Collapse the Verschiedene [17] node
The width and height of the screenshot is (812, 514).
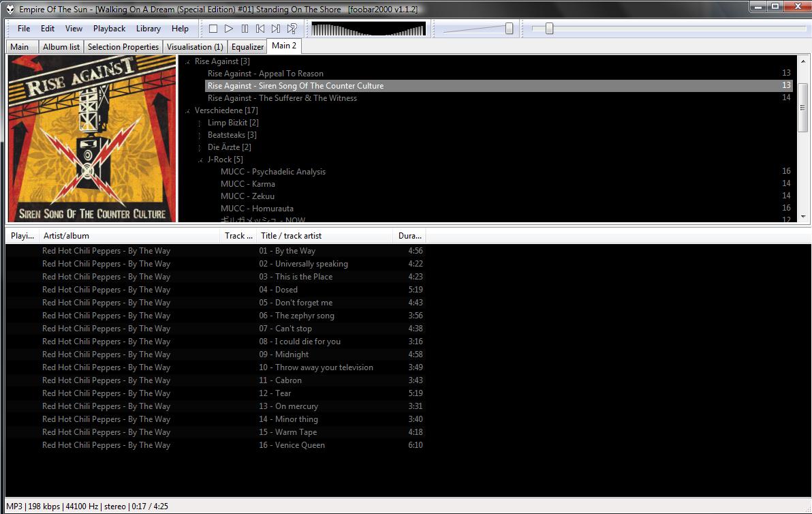point(187,111)
